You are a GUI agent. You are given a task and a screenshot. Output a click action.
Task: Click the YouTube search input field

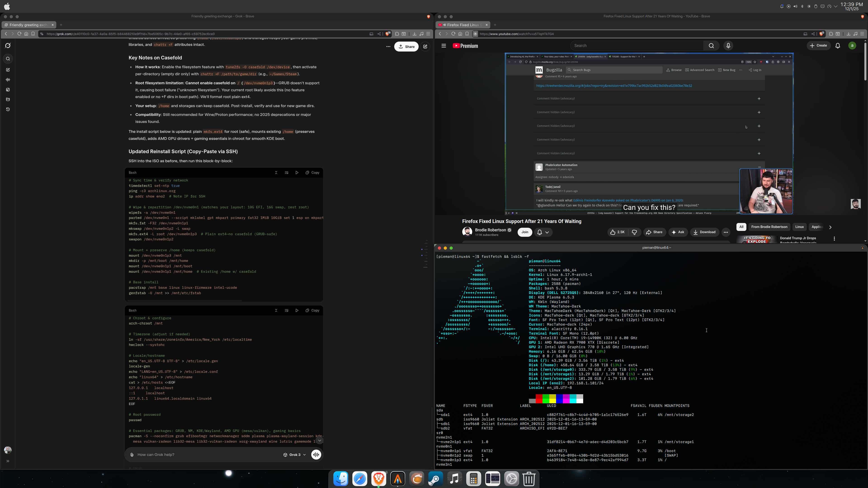(x=637, y=46)
